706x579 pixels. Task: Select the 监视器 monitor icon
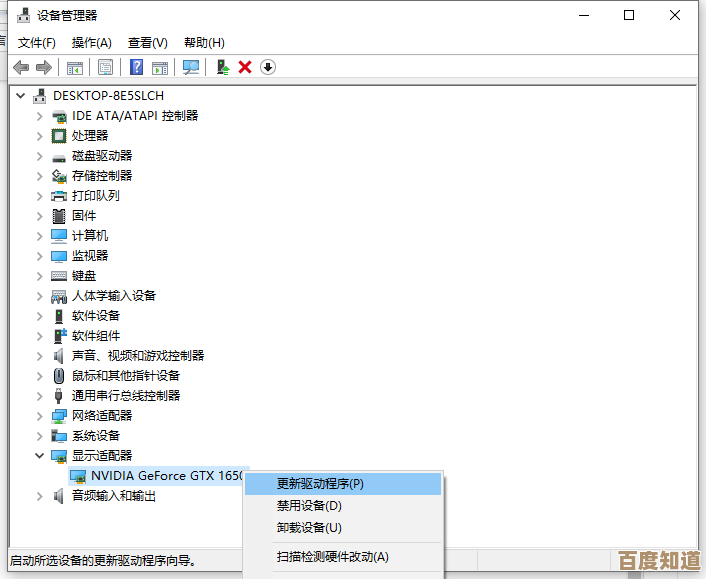tap(59, 256)
